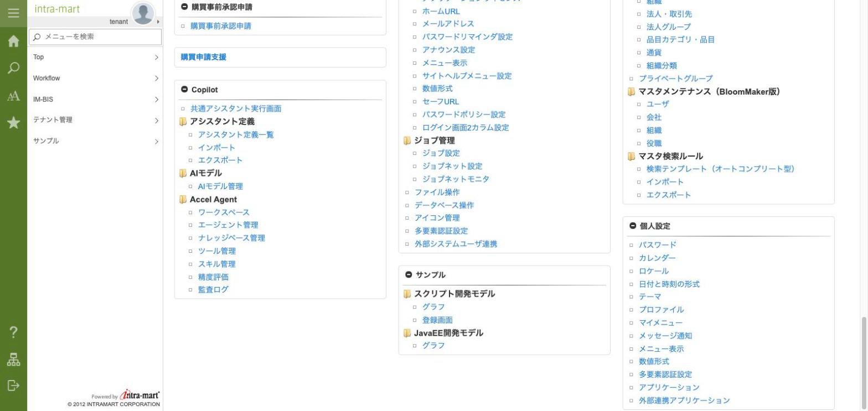Viewport: 868px width, 411px height.
Task: Click the font size AA icon
Action: click(x=13, y=96)
